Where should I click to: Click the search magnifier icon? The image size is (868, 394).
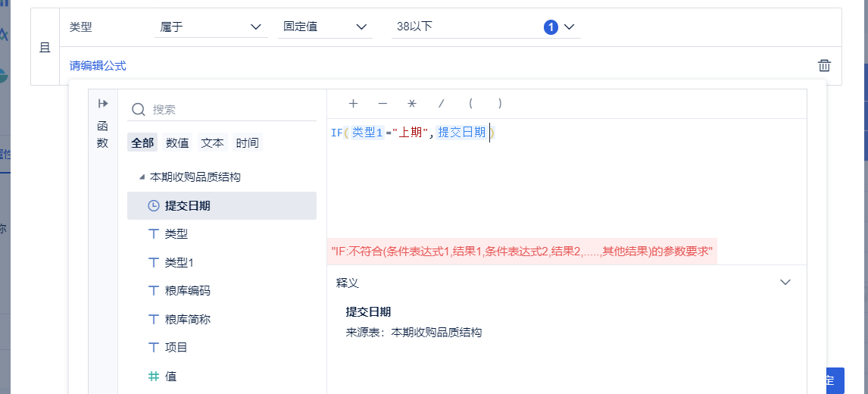pyautogui.click(x=139, y=109)
